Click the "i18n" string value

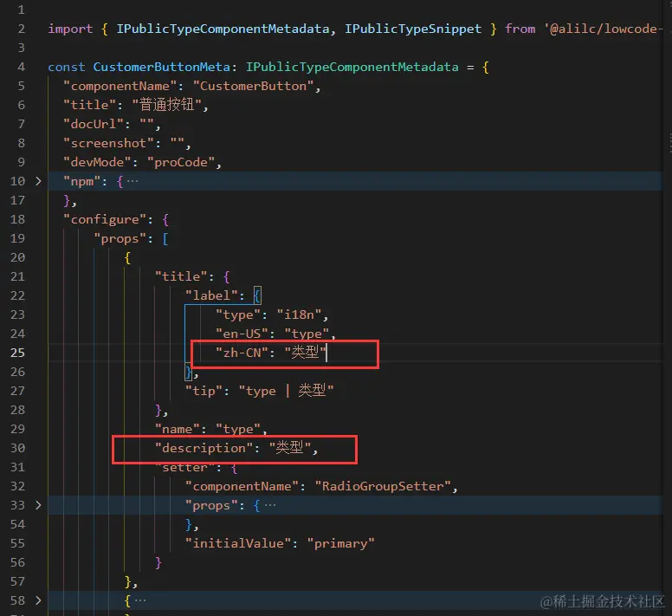click(299, 315)
